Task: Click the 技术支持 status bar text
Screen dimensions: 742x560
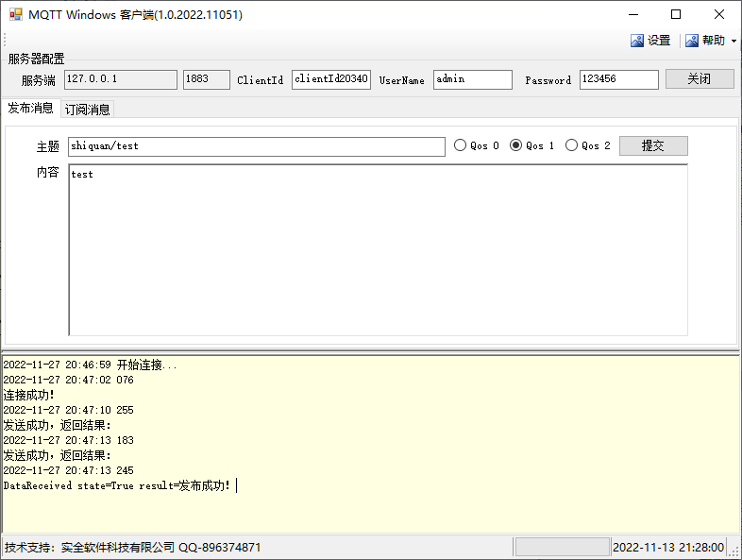Action: pyautogui.click(x=132, y=548)
